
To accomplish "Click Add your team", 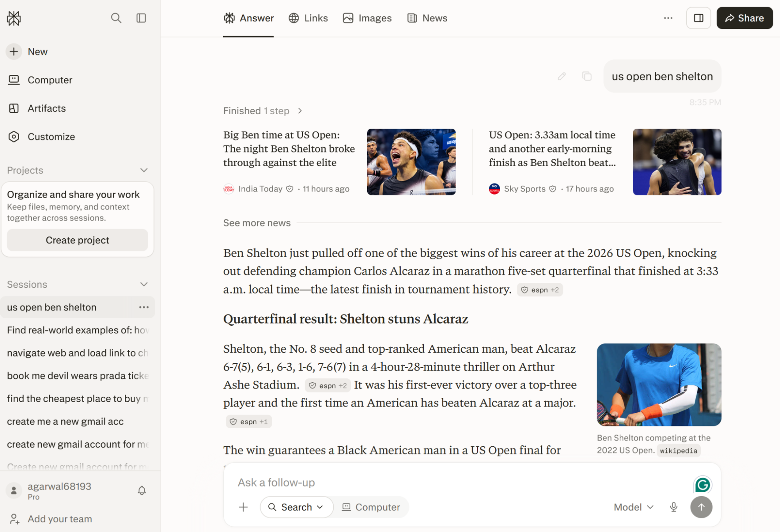I will (50, 519).
